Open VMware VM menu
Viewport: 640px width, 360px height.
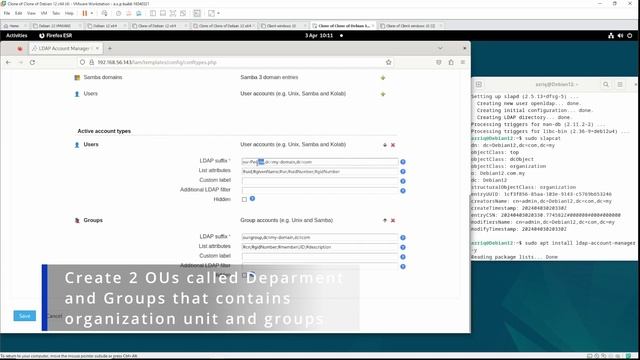pos(44,13)
